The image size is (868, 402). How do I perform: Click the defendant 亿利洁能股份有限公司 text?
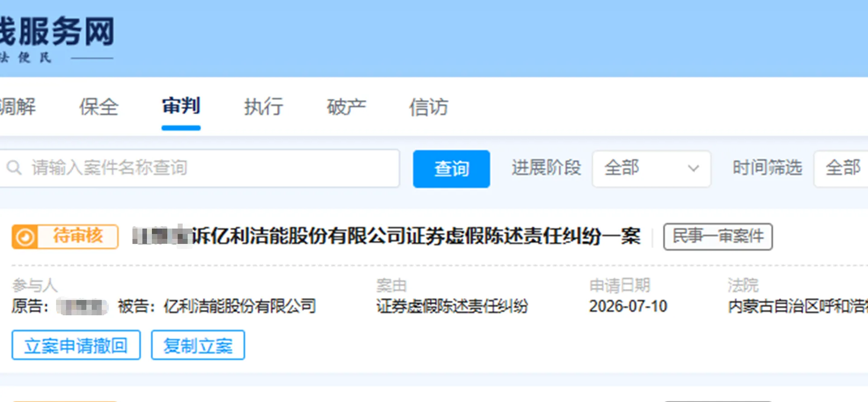[240, 306]
